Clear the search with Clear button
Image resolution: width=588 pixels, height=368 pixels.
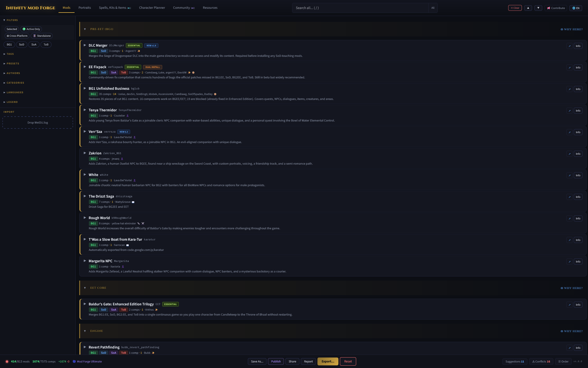point(515,8)
